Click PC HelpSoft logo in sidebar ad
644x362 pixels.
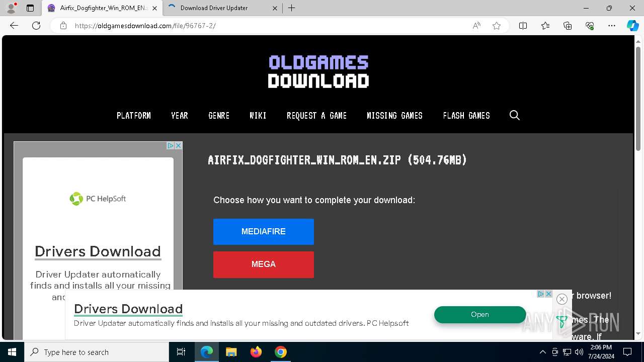[x=98, y=199]
